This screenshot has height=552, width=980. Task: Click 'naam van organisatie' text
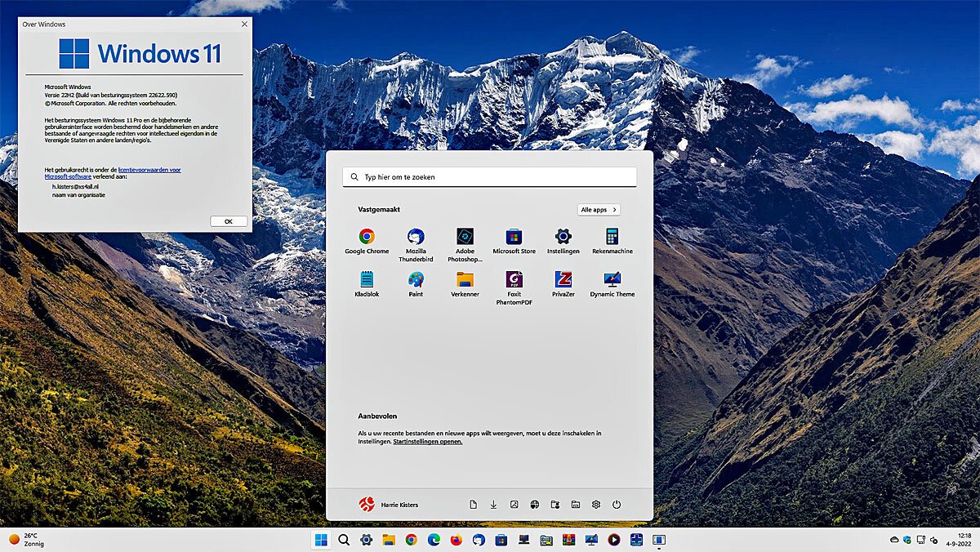pos(78,195)
